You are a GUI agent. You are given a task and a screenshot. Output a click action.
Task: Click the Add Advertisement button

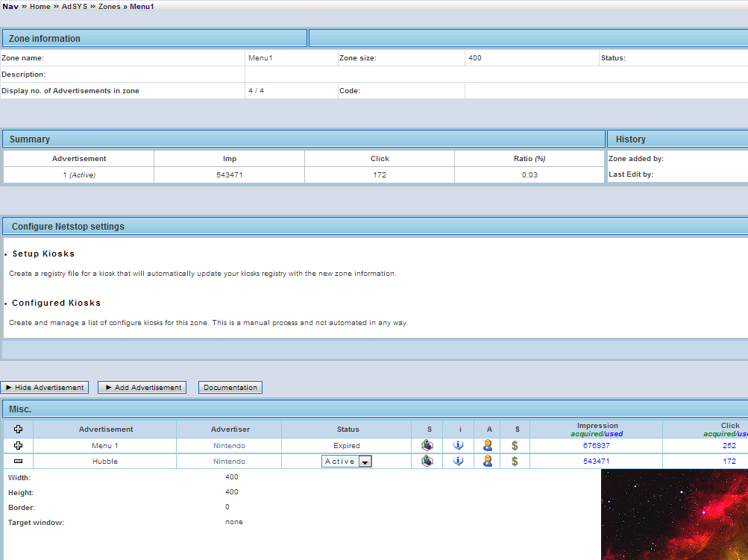point(142,387)
